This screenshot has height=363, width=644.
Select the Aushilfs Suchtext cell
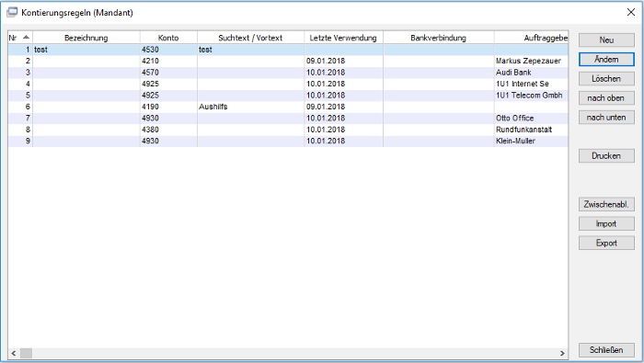pyautogui.click(x=250, y=107)
